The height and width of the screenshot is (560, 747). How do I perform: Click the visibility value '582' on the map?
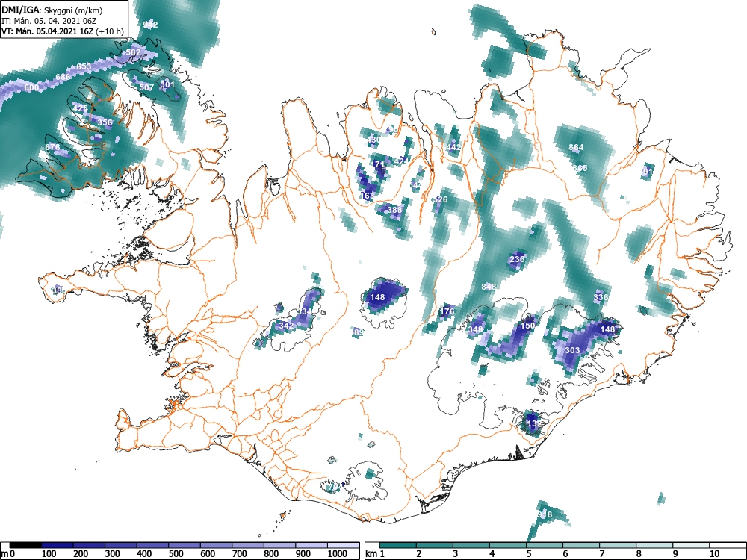134,52
